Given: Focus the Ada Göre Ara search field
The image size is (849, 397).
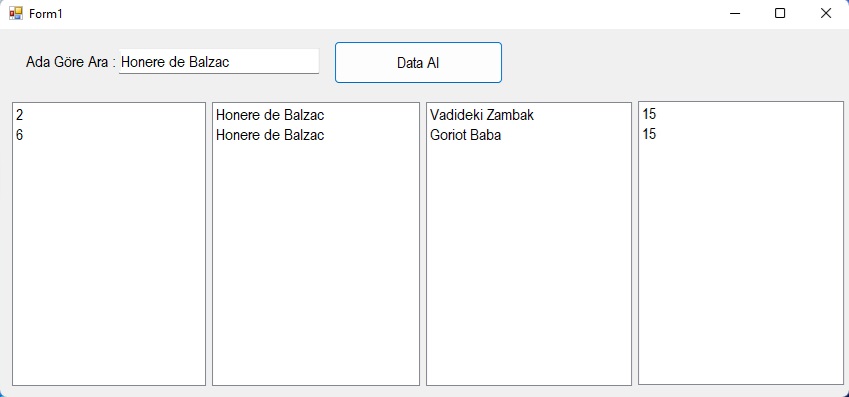Looking at the screenshot, I should (219, 62).
